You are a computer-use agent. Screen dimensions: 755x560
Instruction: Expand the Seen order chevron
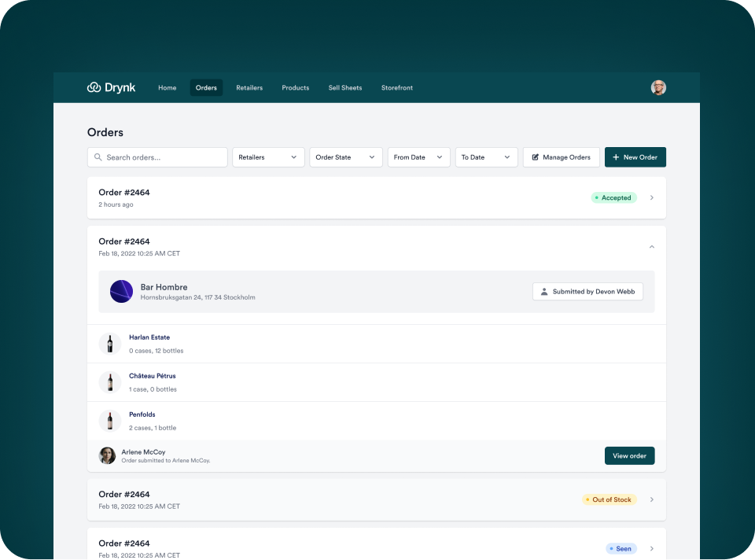pos(651,548)
